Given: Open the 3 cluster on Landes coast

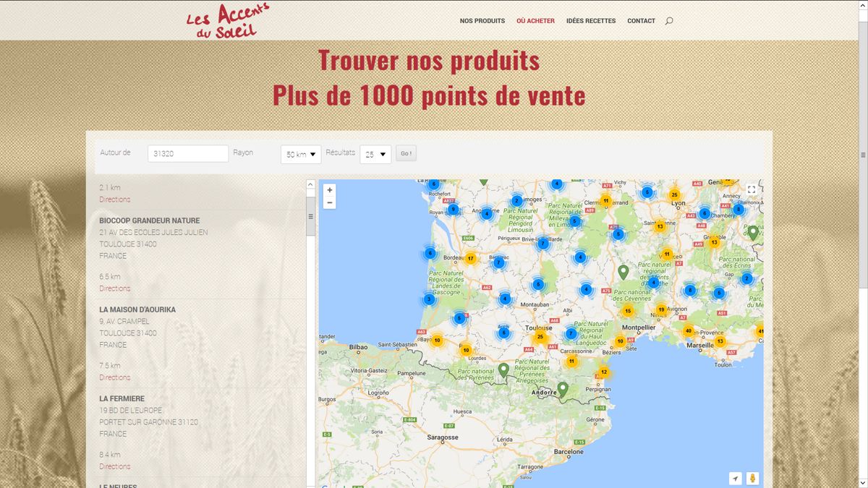Looking at the screenshot, I should 429,299.
